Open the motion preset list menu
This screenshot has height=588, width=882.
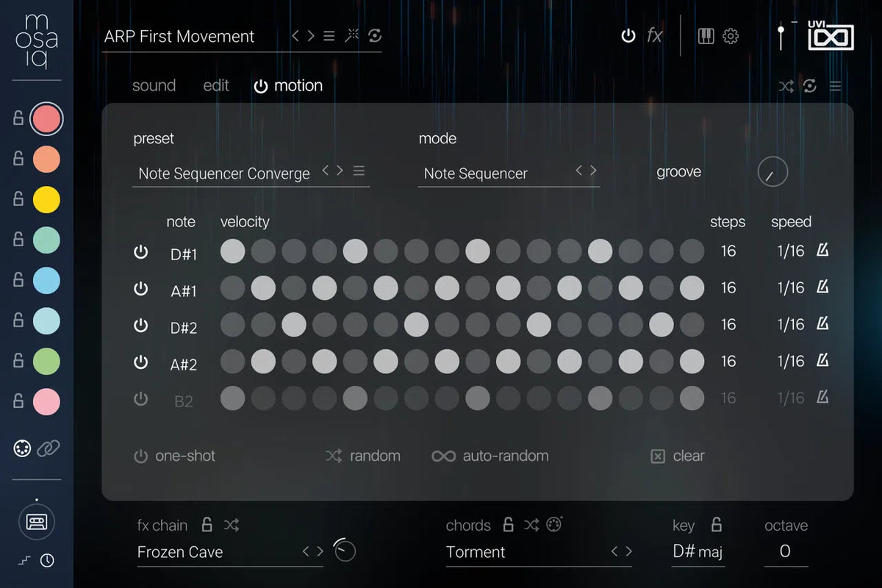(x=359, y=171)
